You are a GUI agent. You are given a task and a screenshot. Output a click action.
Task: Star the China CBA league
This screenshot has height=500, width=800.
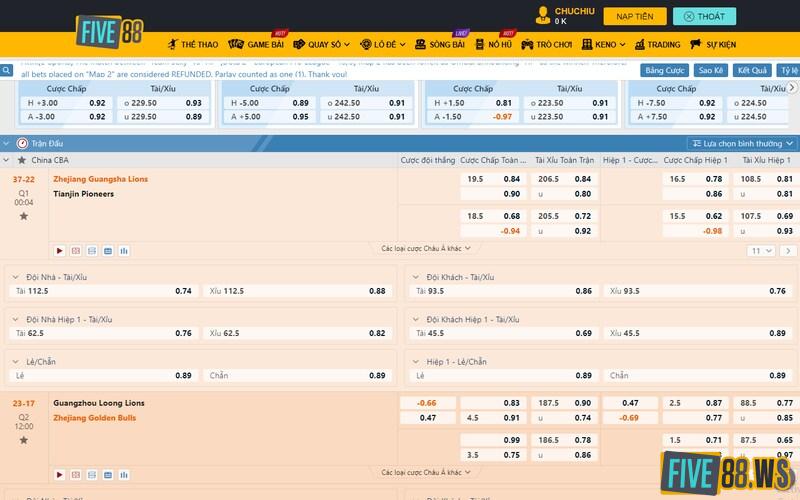[x=21, y=160]
